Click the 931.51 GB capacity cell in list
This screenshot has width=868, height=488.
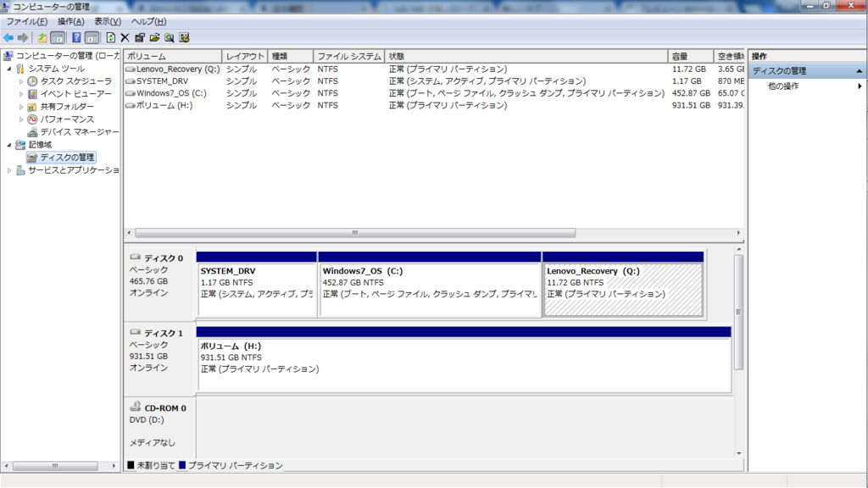pyautogui.click(x=691, y=106)
